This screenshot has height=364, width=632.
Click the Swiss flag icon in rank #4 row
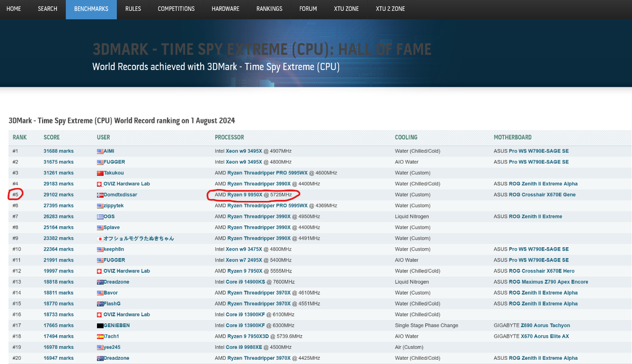(100, 184)
